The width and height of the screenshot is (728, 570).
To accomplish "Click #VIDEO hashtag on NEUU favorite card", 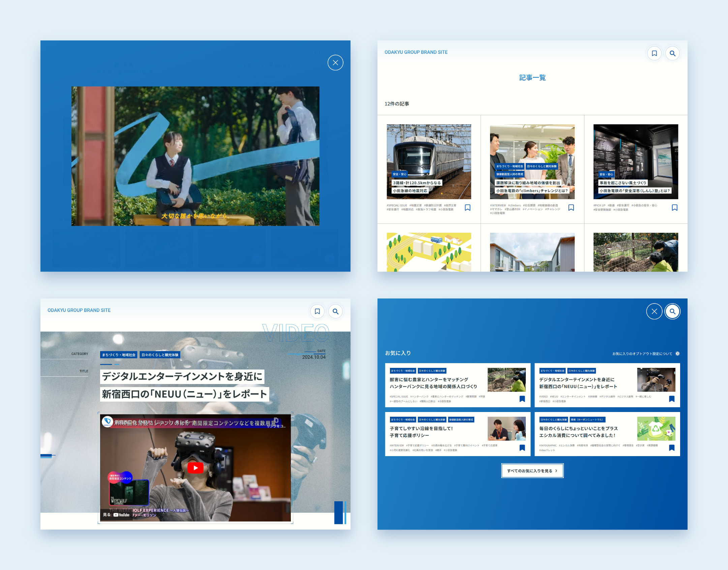I will coord(543,397).
